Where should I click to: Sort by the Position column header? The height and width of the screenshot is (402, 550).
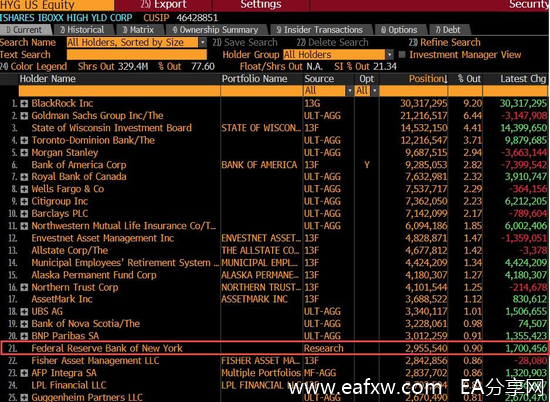(x=428, y=79)
